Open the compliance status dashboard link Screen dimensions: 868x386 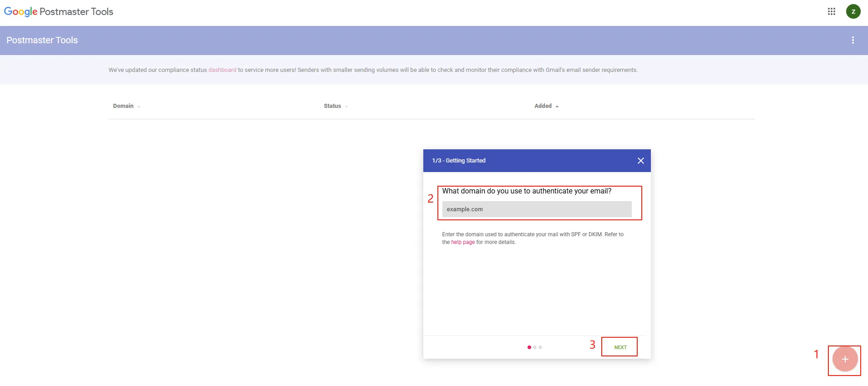tap(222, 70)
